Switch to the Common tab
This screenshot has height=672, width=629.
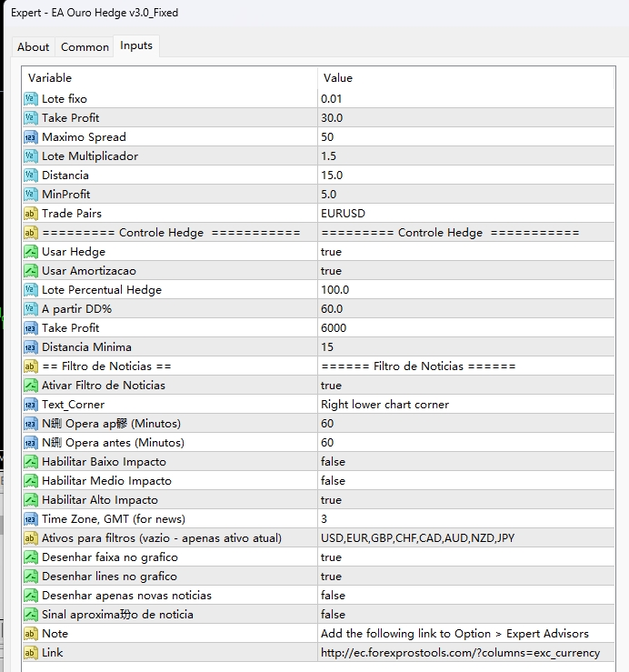[x=85, y=46]
